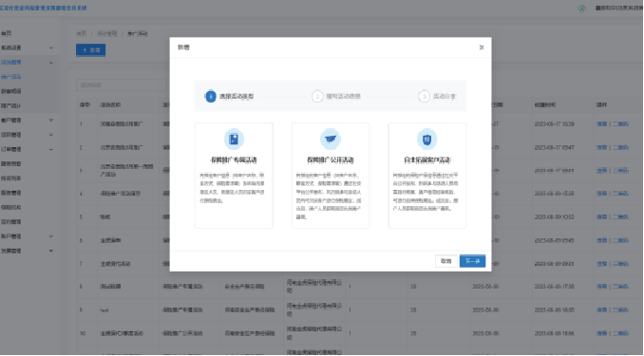This screenshot has width=644, height=356.
Task: Choose the 自主拓展客户活动 card title
Action: [x=427, y=159]
